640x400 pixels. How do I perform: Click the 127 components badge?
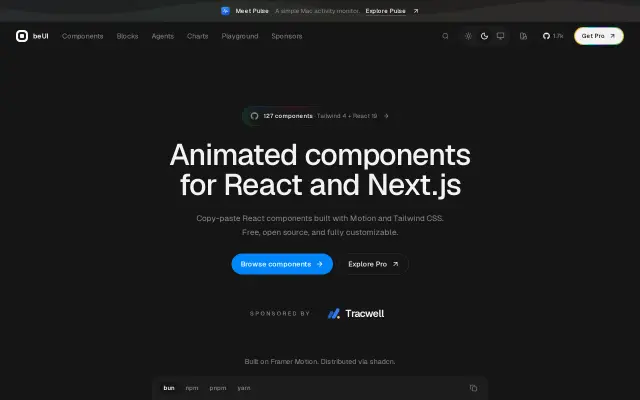320,116
